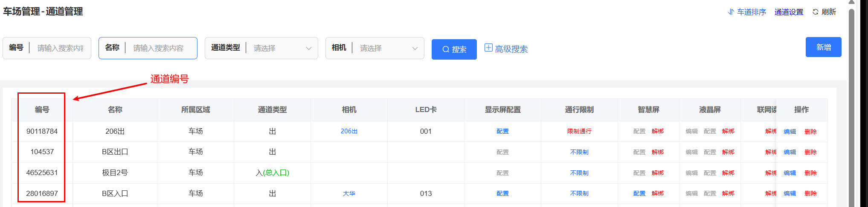868x207 pixels.
Task: Click 智慧屏 解绑 in 206出 row
Action: coord(658,131)
